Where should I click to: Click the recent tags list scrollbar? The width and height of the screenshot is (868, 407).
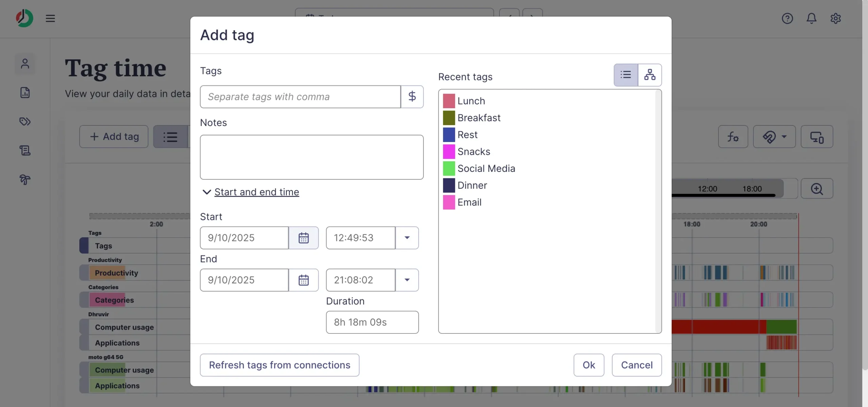coord(658,211)
